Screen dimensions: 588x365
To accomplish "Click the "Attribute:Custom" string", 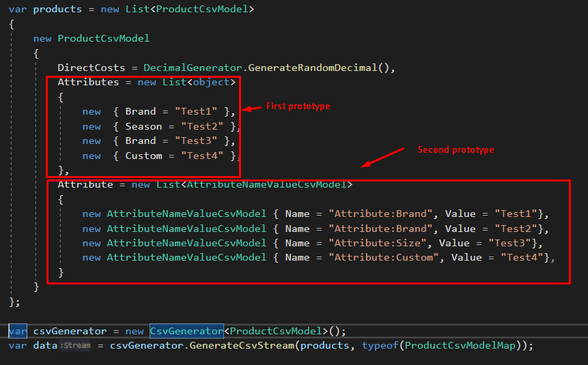I will click(383, 257).
